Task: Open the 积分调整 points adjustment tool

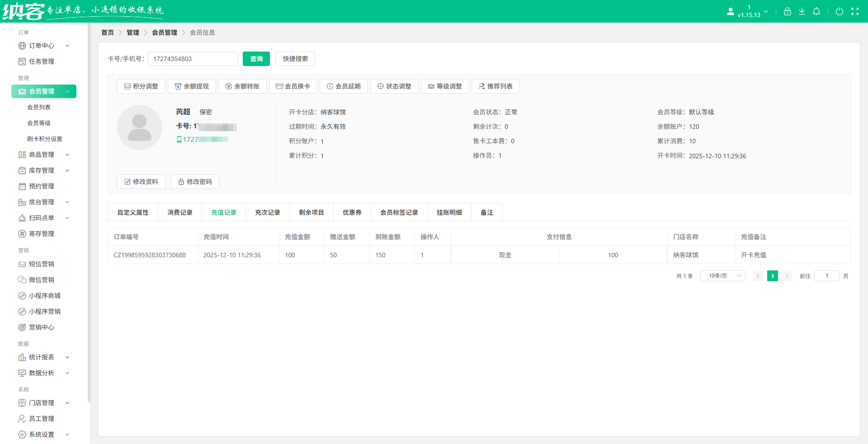Action: tap(141, 86)
